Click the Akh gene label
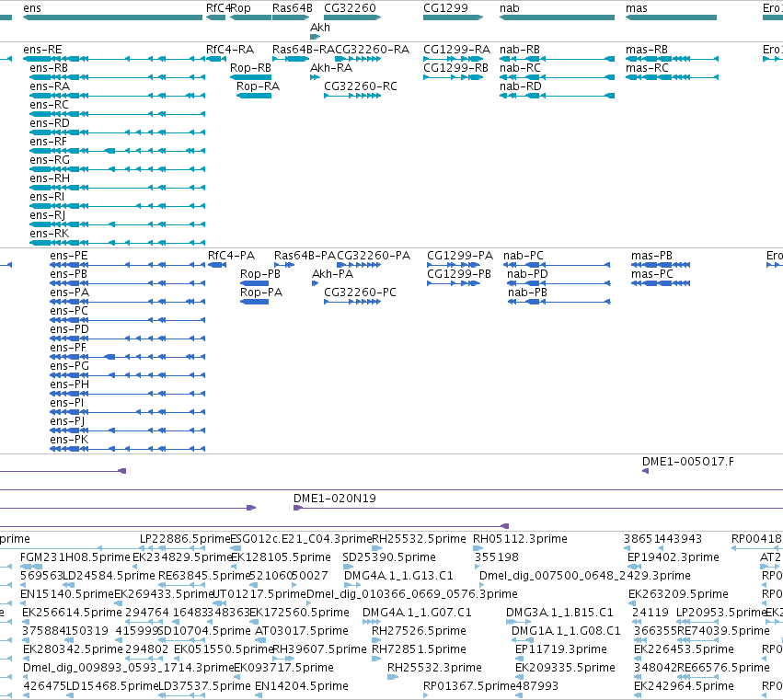 click(x=320, y=28)
